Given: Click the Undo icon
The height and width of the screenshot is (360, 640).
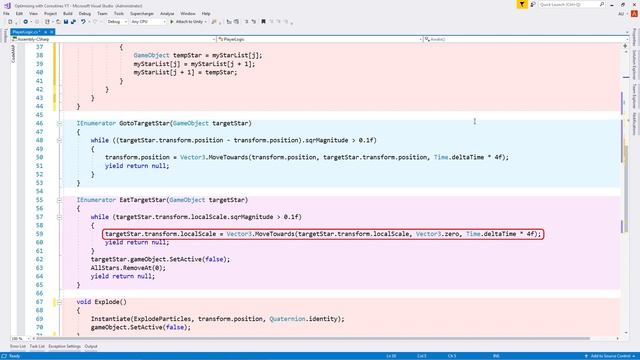Looking at the screenshot, I should pyautogui.click(x=83, y=22).
